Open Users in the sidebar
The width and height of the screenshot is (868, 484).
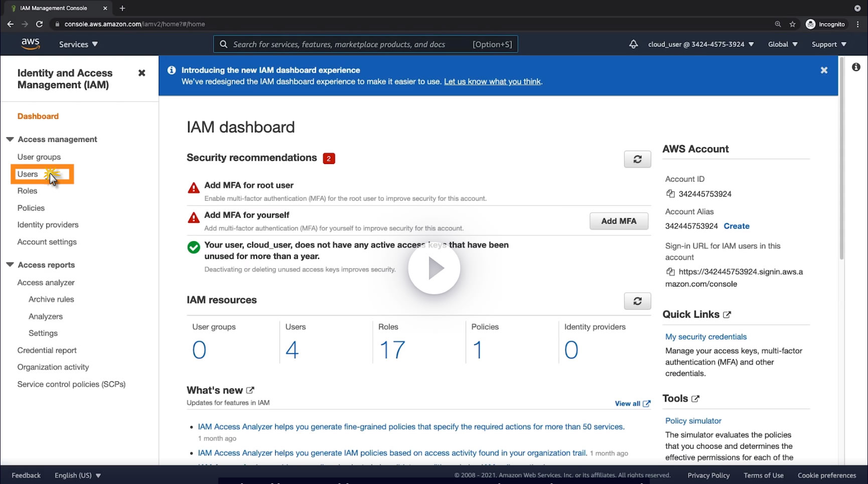pyautogui.click(x=28, y=174)
